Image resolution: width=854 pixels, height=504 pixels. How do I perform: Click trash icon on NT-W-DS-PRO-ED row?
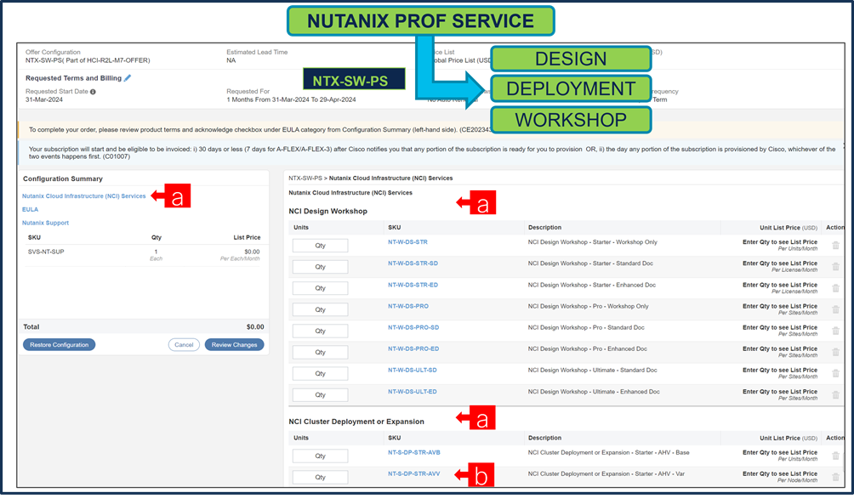click(835, 352)
